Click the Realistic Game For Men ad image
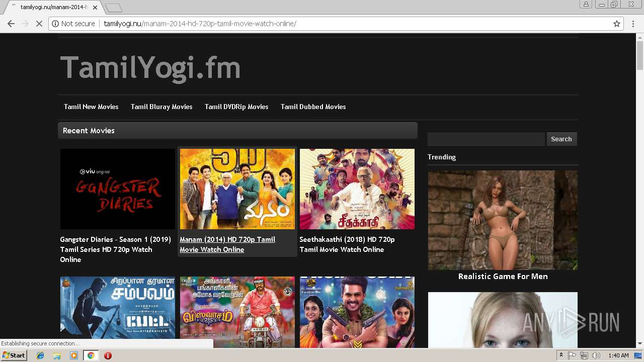The width and height of the screenshot is (644, 362). [x=503, y=220]
